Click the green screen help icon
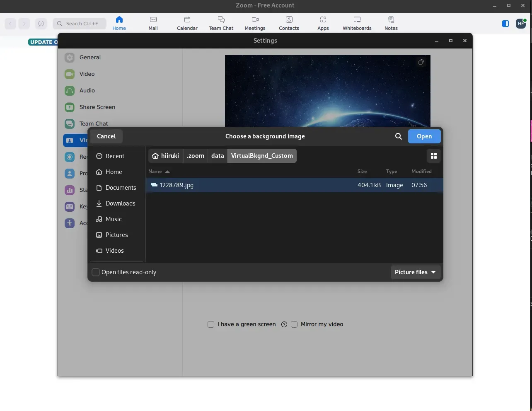Viewport: 532px width, 411px height. click(x=284, y=324)
